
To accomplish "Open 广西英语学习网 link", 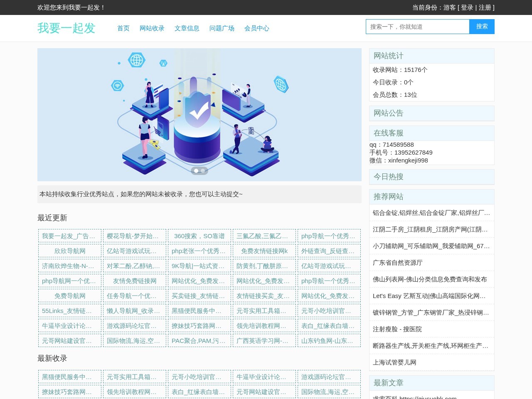I will [264, 341].
